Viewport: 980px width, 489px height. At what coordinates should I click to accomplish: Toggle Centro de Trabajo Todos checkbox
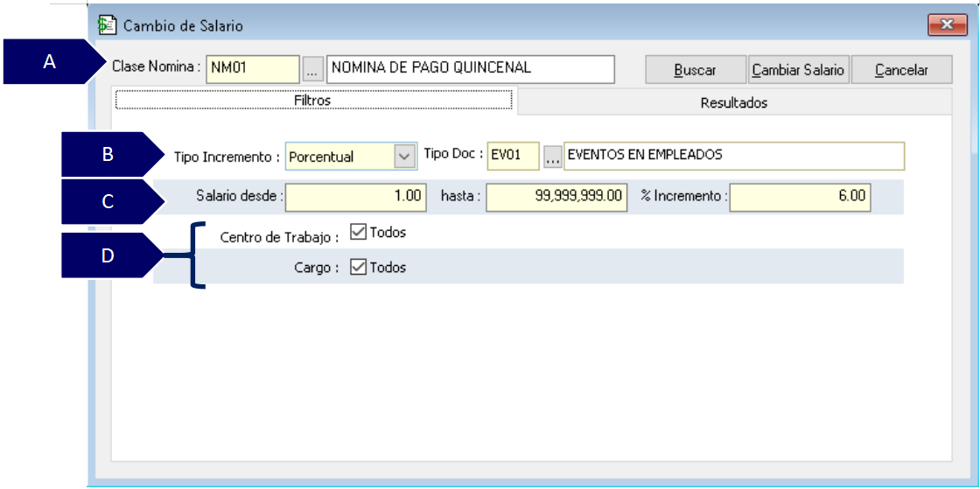pos(358,233)
